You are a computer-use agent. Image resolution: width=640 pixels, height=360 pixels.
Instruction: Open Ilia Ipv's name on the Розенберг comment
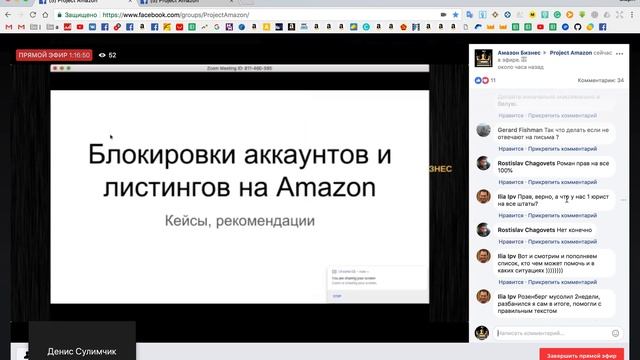(507, 297)
